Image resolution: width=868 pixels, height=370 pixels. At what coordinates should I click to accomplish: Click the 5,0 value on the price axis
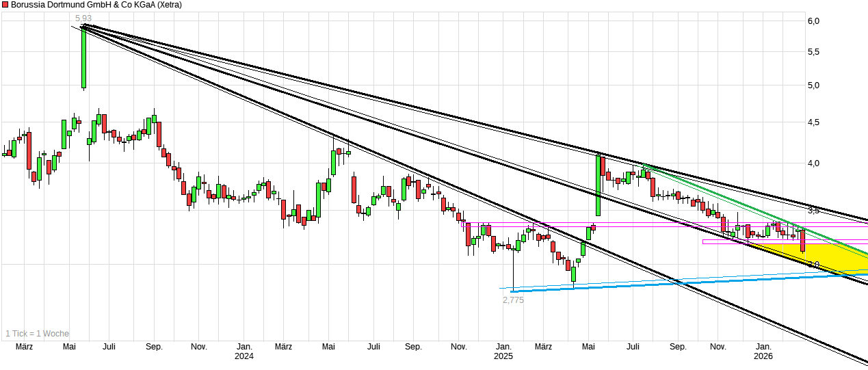[x=813, y=85]
